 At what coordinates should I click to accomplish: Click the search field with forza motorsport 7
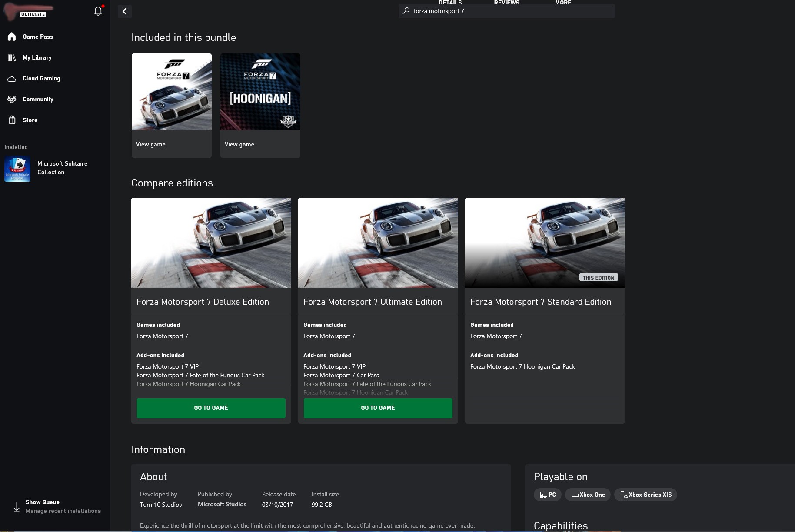pyautogui.click(x=506, y=11)
